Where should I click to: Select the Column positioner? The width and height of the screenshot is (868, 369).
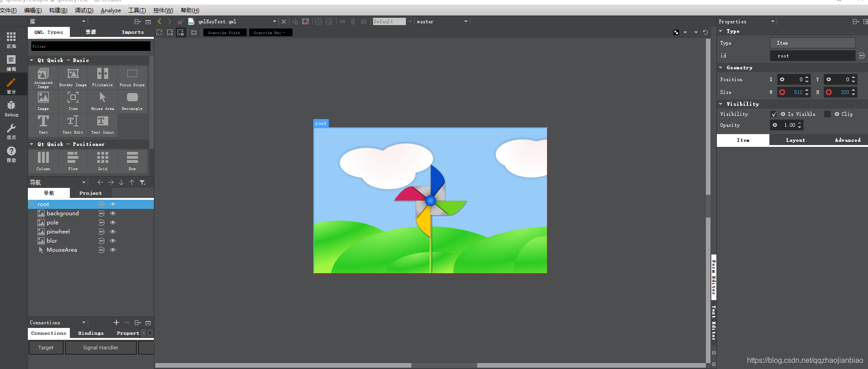tap(43, 161)
